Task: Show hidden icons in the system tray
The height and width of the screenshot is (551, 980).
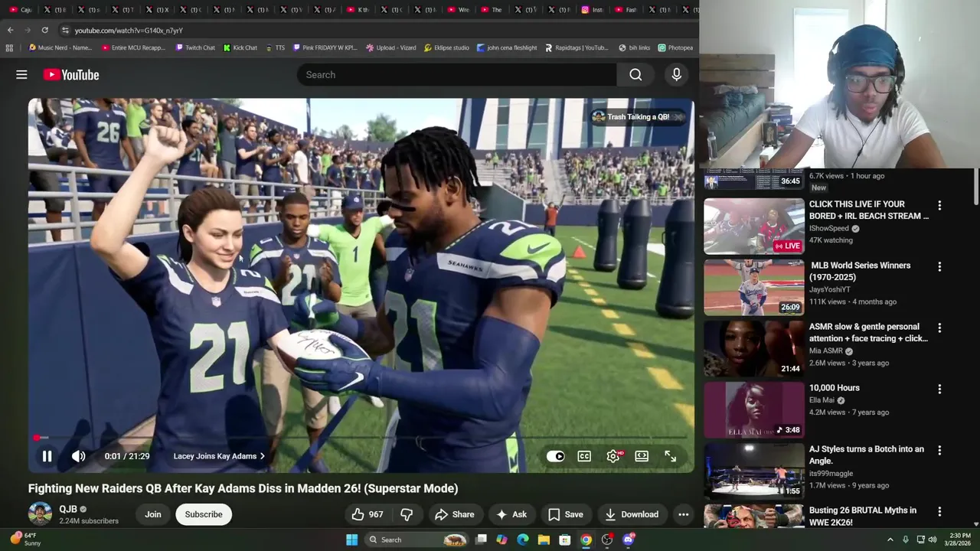Action: pos(890,540)
